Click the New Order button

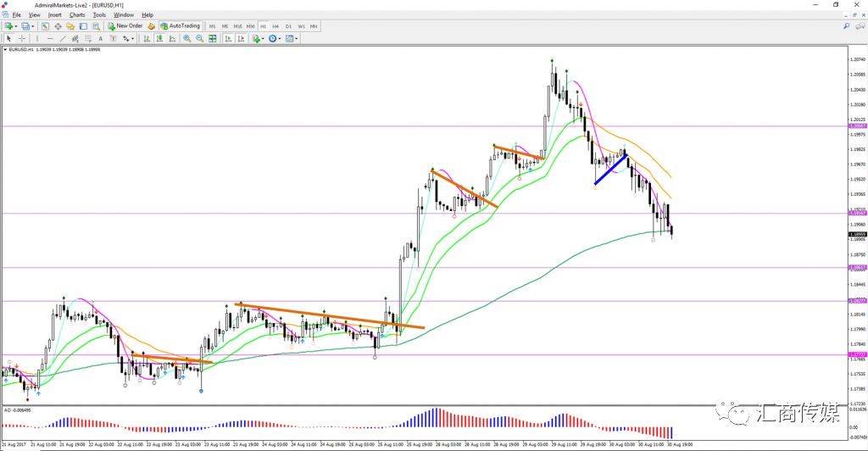pyautogui.click(x=125, y=26)
